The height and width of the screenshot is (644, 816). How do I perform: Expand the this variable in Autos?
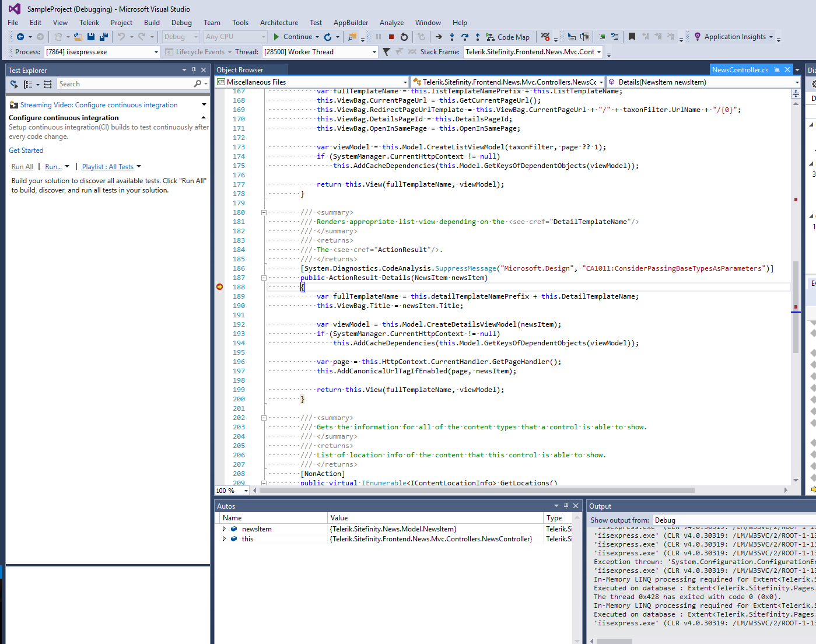tap(224, 539)
